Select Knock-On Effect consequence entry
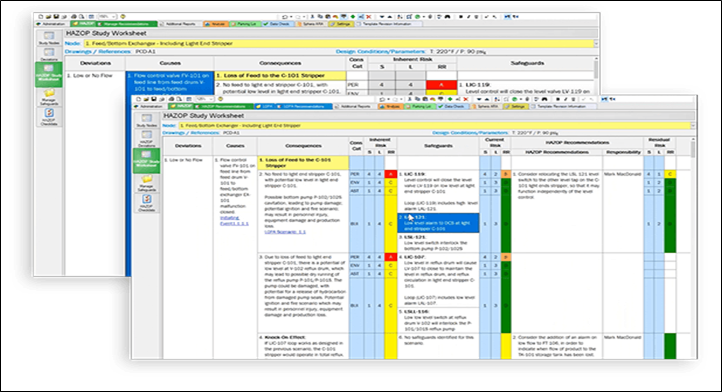The width and height of the screenshot is (722, 392). 303,346
